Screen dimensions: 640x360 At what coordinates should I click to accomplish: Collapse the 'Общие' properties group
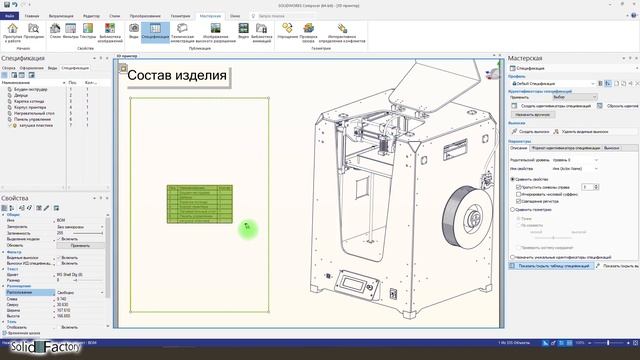click(4, 215)
